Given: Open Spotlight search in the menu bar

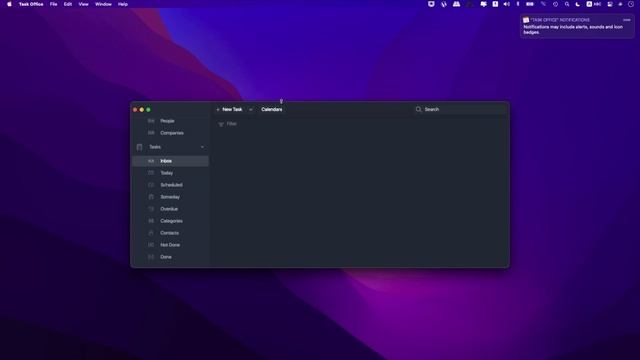Looking at the screenshot, I should (x=567, y=4).
